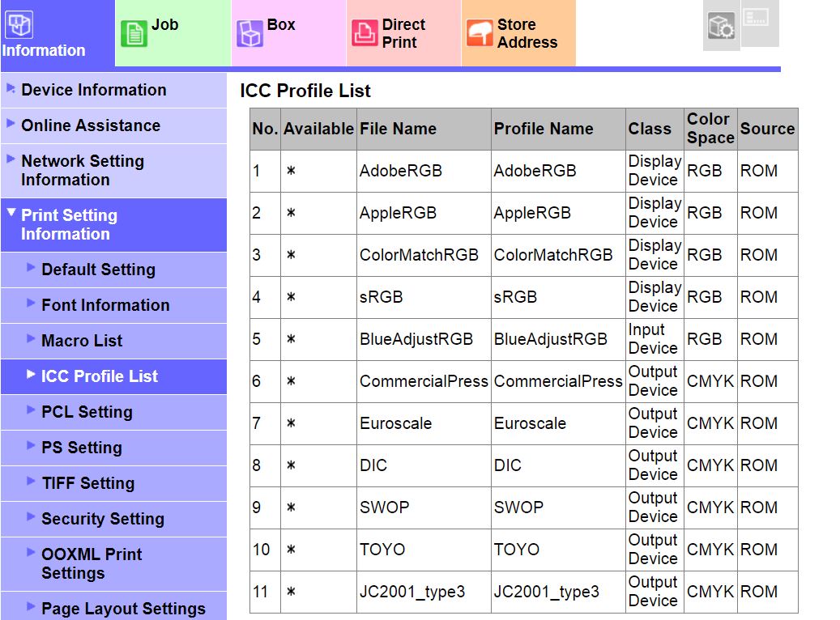Open Network Setting Information menu
The image size is (840, 620).
pos(113,171)
